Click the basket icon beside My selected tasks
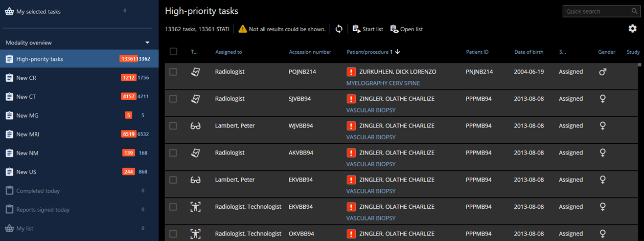 (9, 11)
